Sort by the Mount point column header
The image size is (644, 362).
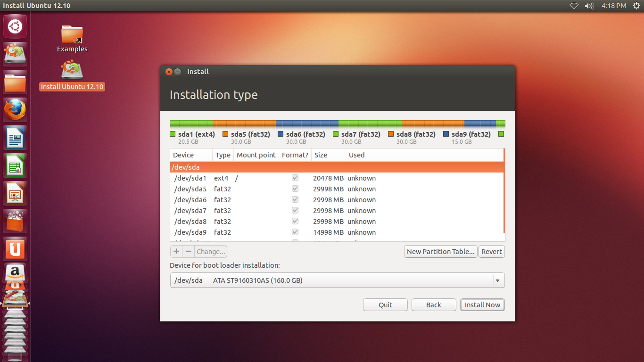click(x=256, y=155)
